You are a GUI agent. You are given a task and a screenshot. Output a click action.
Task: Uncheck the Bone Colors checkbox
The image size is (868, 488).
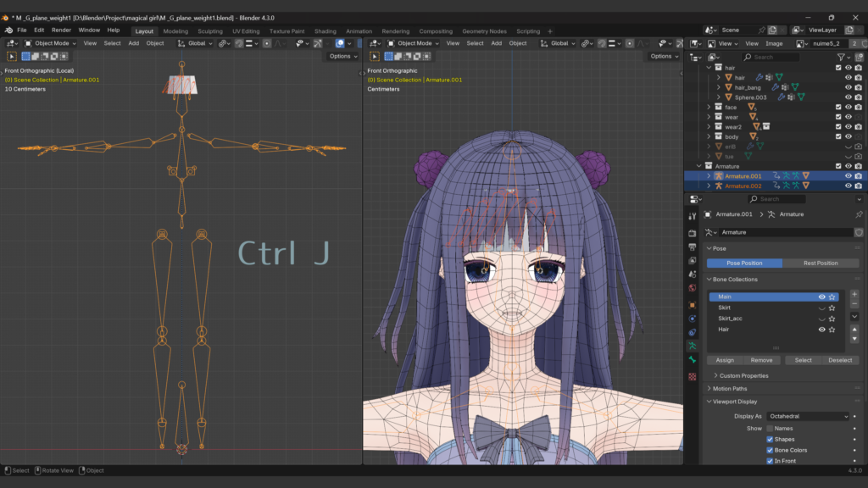[770, 450]
